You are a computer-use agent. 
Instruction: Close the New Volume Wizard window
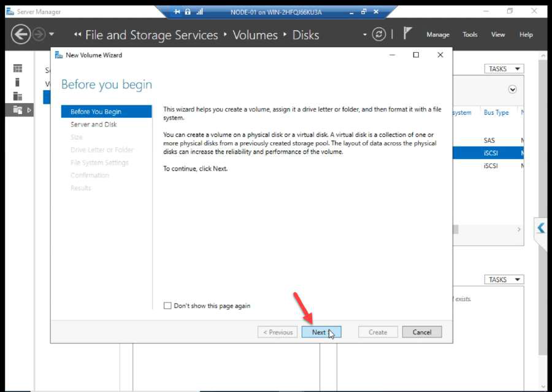tap(440, 55)
